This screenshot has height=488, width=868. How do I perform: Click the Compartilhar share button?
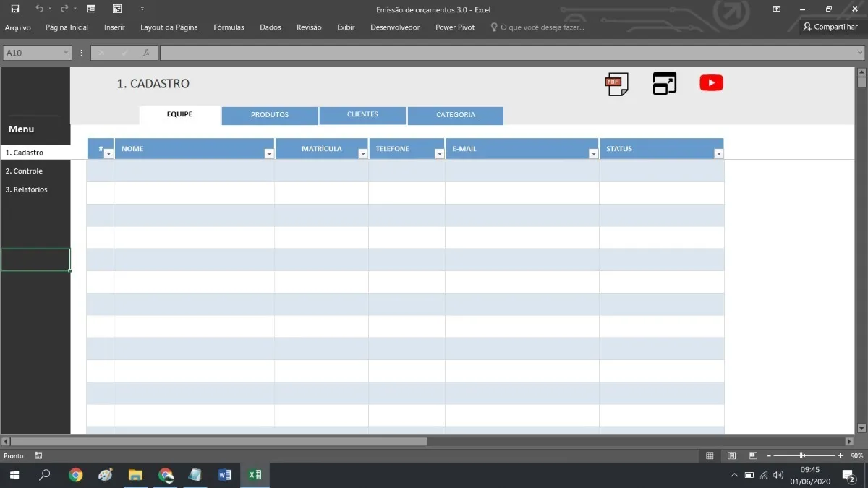[830, 27]
